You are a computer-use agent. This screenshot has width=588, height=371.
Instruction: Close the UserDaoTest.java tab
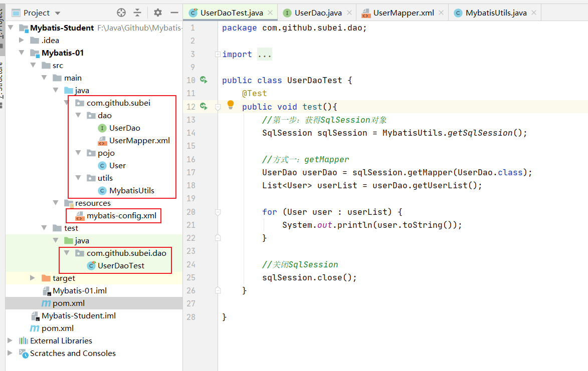click(x=270, y=13)
